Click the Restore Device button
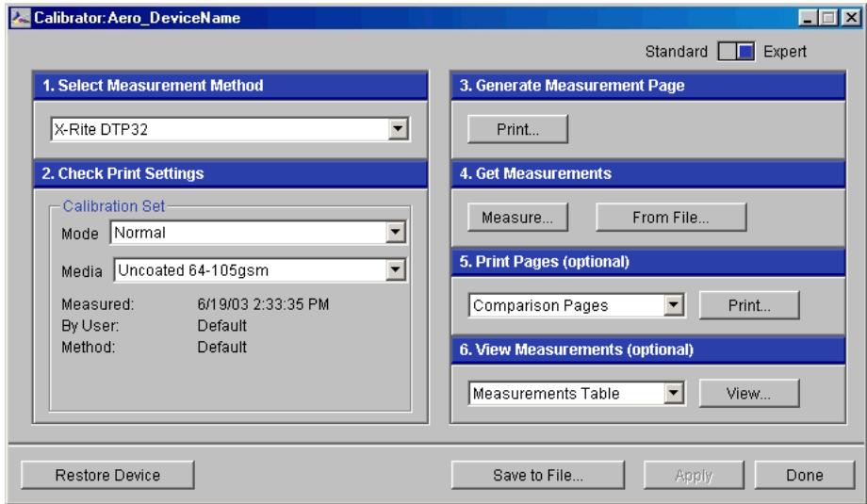Screen dimensions: 867x504 (107, 475)
